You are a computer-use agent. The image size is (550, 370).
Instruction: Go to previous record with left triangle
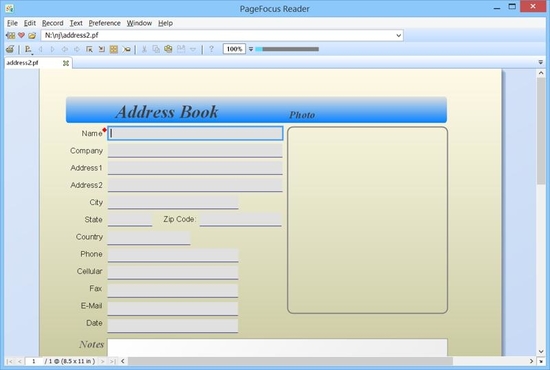41,49
